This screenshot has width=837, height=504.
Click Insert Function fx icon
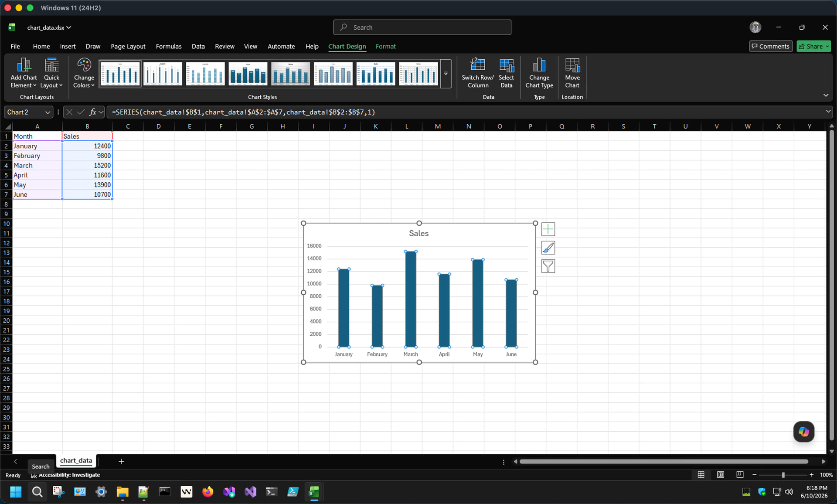click(x=92, y=112)
